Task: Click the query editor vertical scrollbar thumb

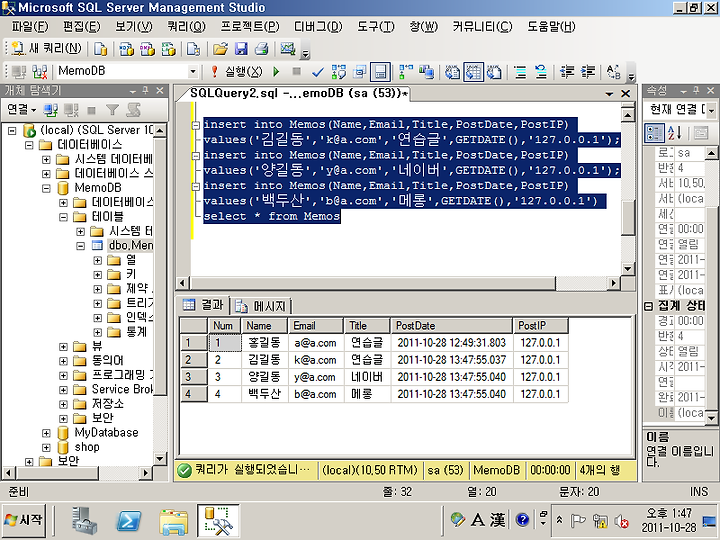Action: click(x=627, y=217)
